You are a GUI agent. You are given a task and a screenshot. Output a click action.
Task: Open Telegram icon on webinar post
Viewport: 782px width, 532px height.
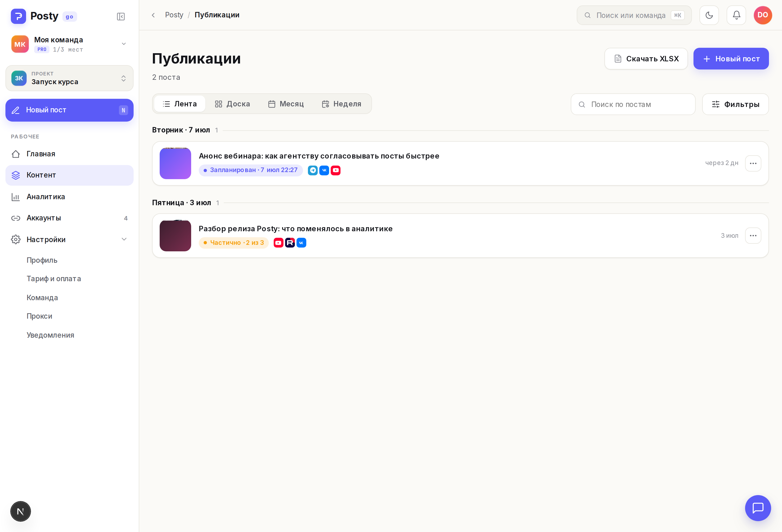[313, 170]
